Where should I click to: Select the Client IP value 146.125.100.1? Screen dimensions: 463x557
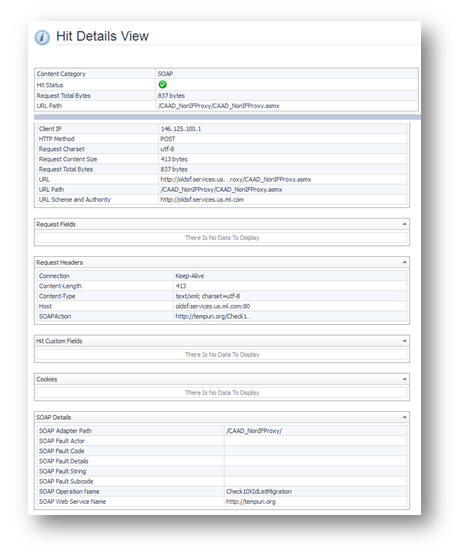coord(181,129)
